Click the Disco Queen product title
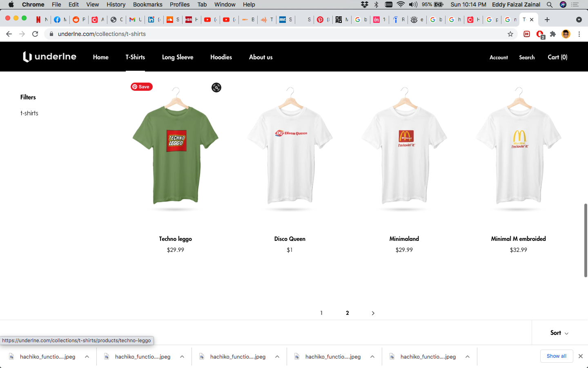 point(290,239)
